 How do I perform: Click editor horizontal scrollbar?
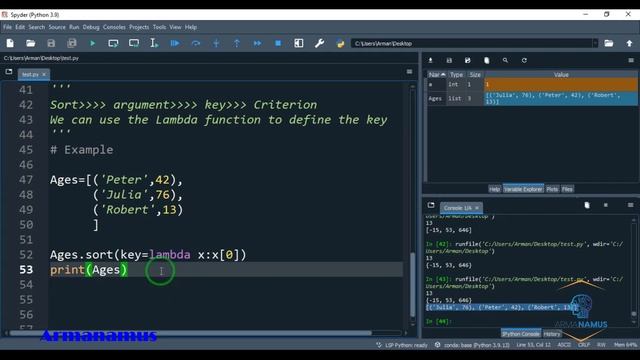click(191, 333)
